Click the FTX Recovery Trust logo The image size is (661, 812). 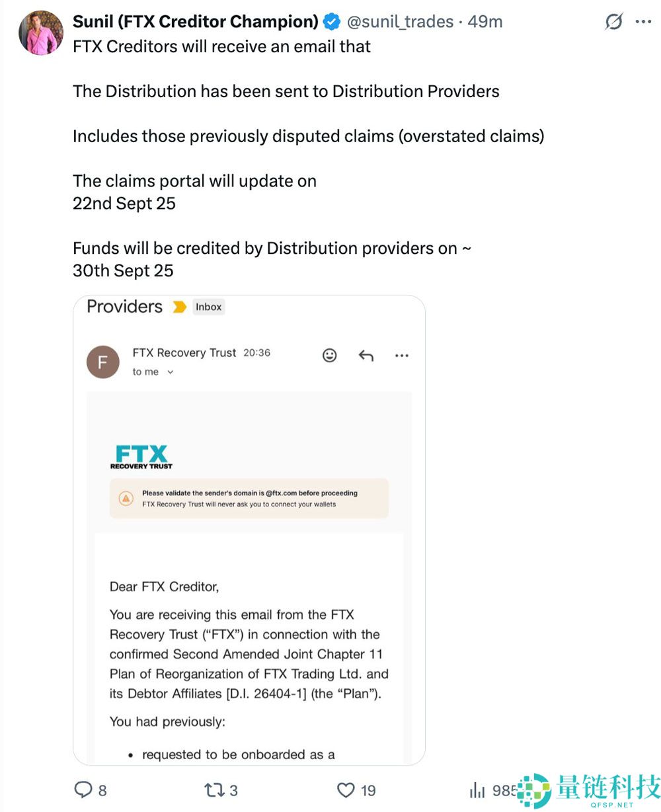pos(141,457)
